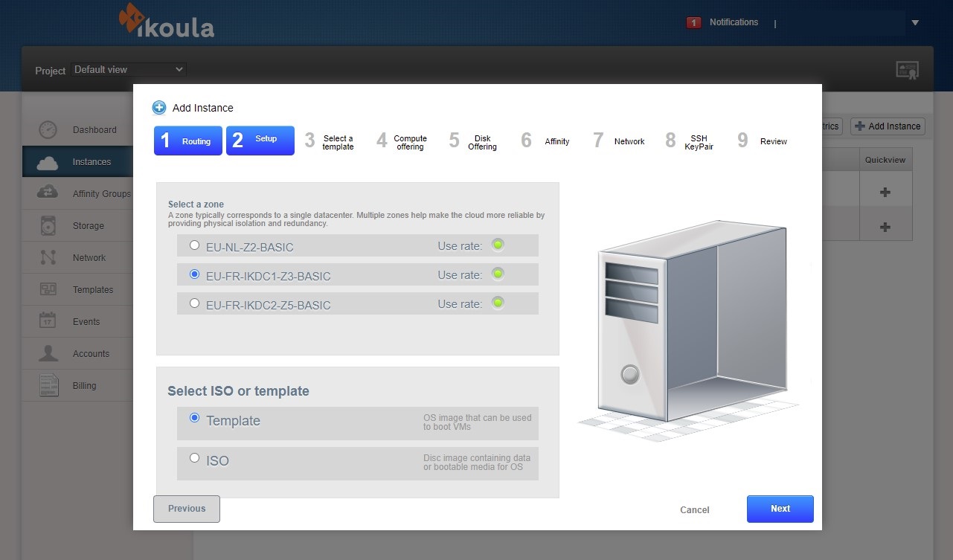
Task: Click the Templates icon in sidebar
Action: (x=48, y=289)
